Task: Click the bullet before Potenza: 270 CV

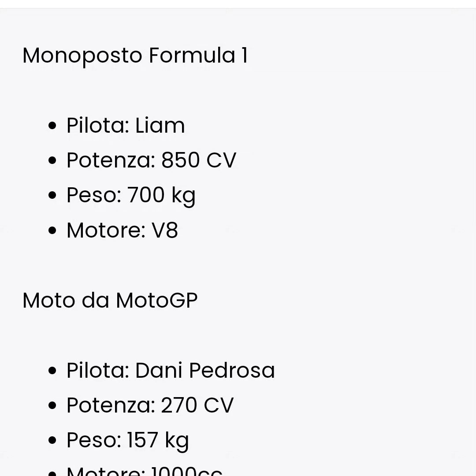Action: tap(52, 405)
